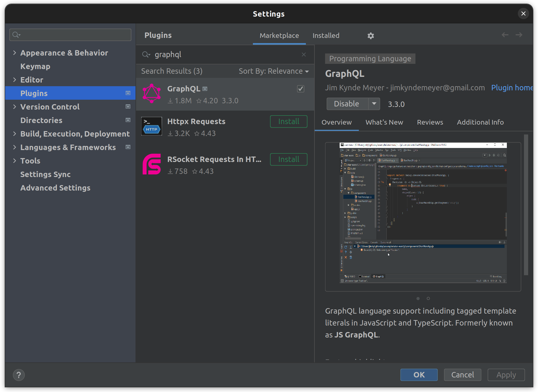Click the navigate forward arrow icon
Viewport: 538px width, 392px height.
pyautogui.click(x=519, y=35)
